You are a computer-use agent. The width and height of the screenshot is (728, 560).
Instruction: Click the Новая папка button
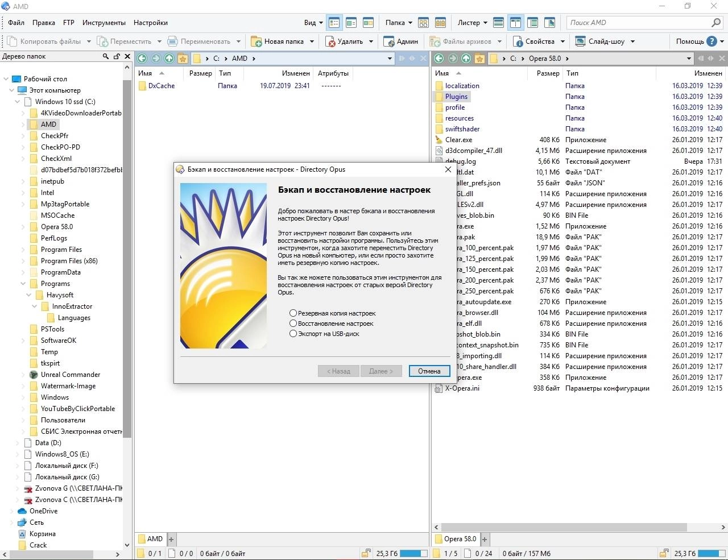(x=278, y=42)
